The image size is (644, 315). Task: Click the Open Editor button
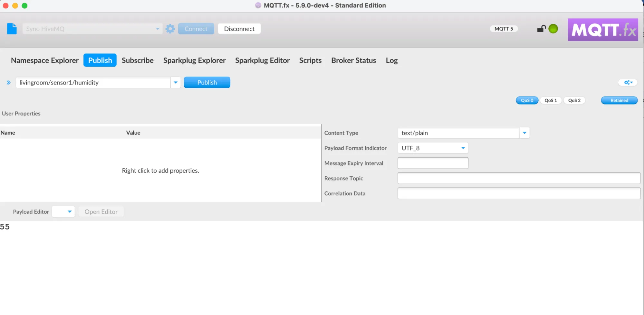(101, 212)
